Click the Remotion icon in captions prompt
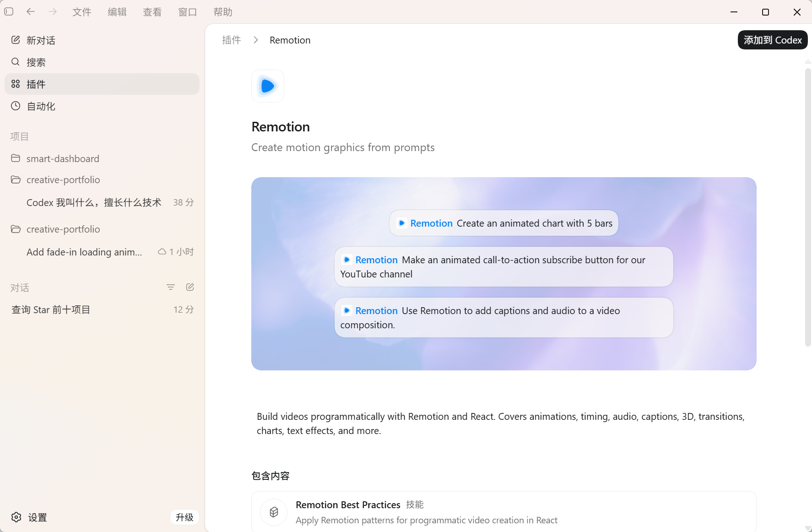This screenshot has width=812, height=532. tap(346, 310)
